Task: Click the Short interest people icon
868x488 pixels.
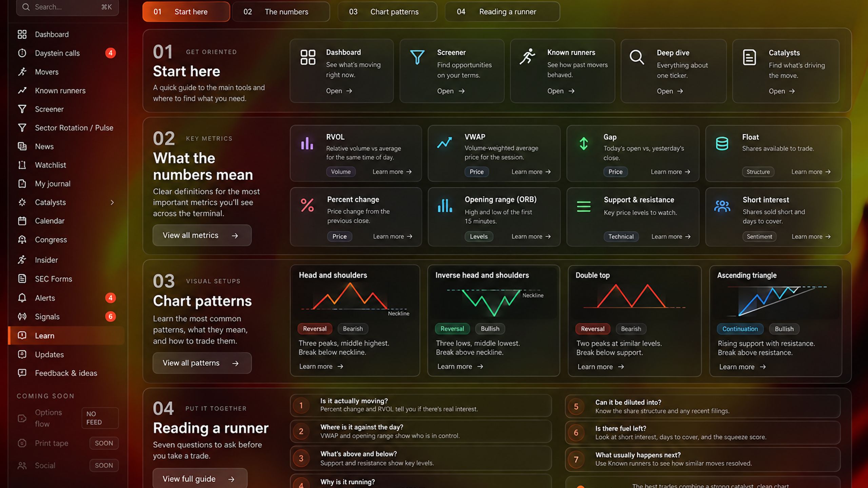Action: [722, 206]
